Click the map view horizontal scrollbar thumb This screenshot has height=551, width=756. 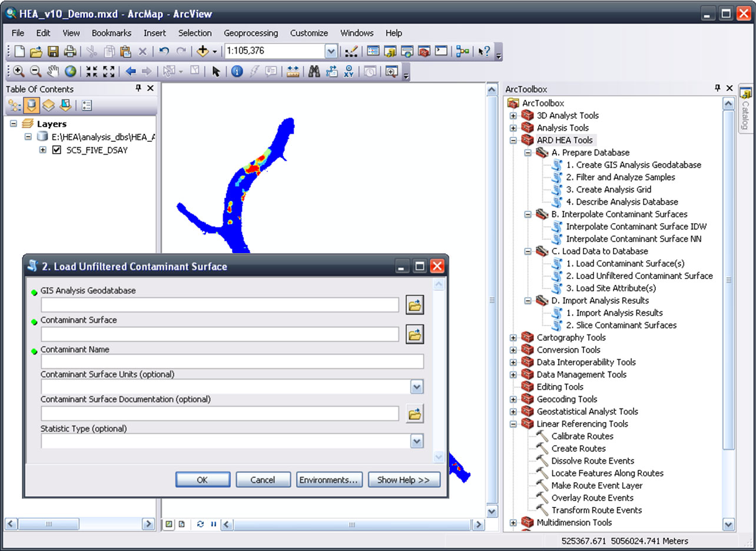(352, 524)
